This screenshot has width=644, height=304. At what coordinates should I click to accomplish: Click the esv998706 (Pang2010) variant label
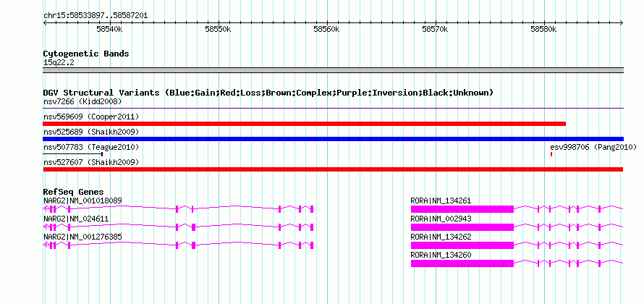[x=593, y=147]
